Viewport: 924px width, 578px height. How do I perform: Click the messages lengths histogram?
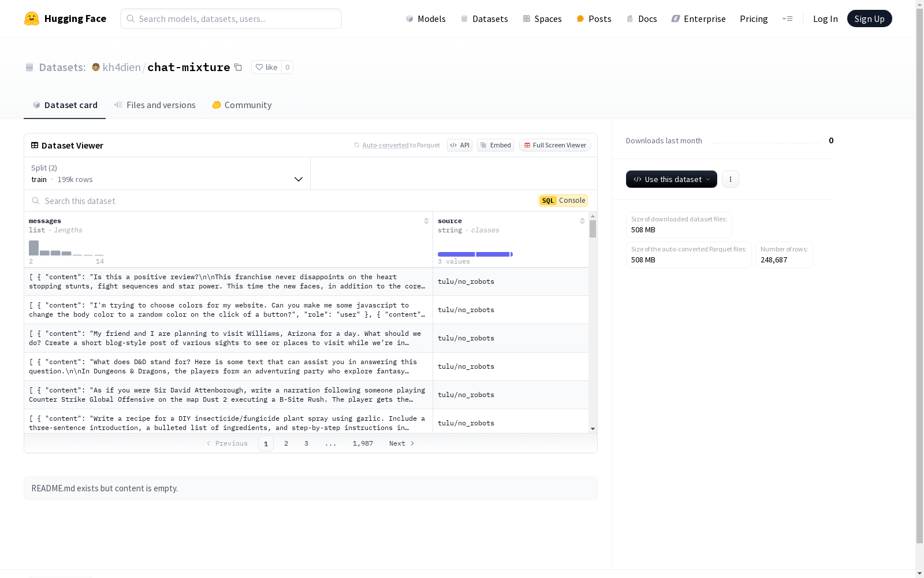click(x=66, y=248)
